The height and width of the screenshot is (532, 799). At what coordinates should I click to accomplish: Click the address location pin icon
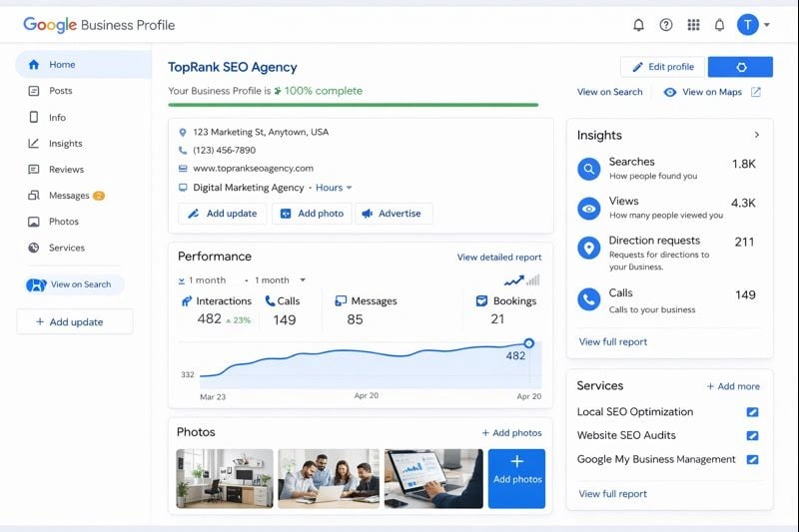[x=183, y=133]
